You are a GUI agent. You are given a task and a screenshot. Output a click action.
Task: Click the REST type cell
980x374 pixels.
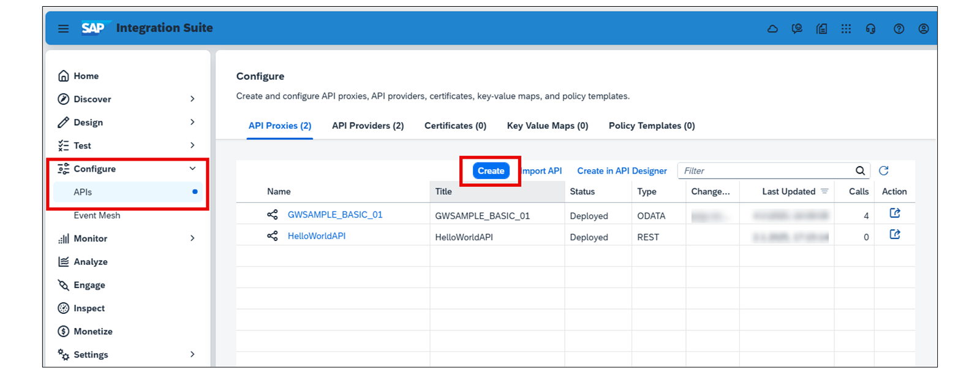point(648,237)
